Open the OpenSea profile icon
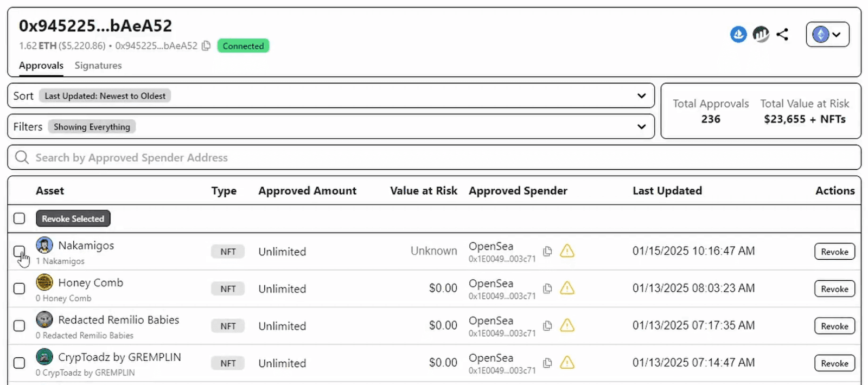This screenshot has width=868, height=385. (738, 35)
